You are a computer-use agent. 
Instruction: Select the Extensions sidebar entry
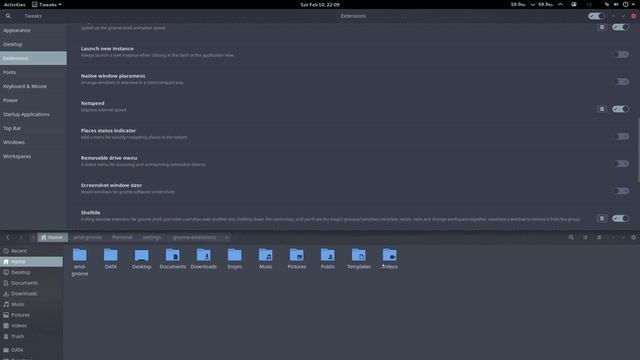pyautogui.click(x=33, y=58)
